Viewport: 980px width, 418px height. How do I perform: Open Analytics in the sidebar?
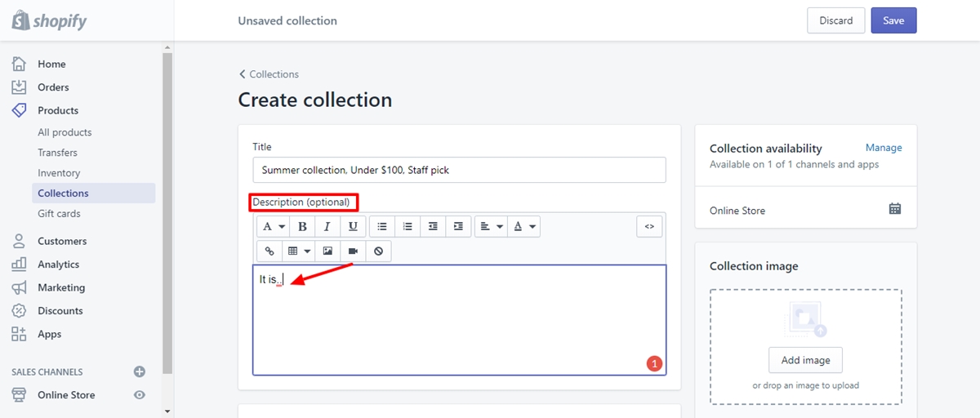[x=58, y=265]
